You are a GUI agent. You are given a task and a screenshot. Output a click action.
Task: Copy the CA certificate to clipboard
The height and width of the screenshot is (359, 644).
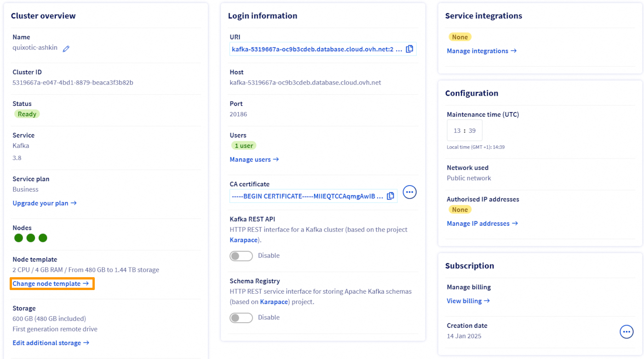point(391,196)
